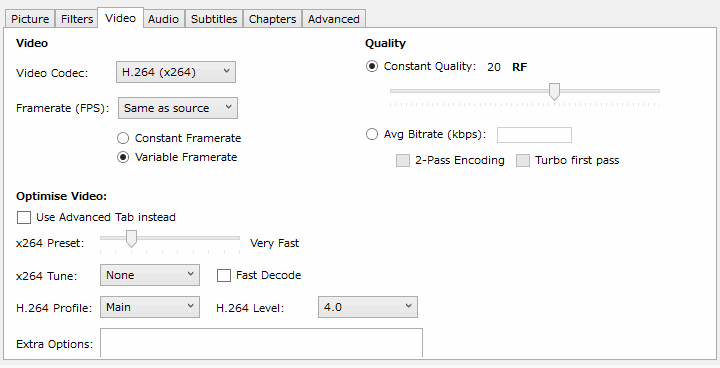Image resolution: width=720 pixels, height=368 pixels.
Task: Click the Optimise Video heading
Action: (x=62, y=196)
